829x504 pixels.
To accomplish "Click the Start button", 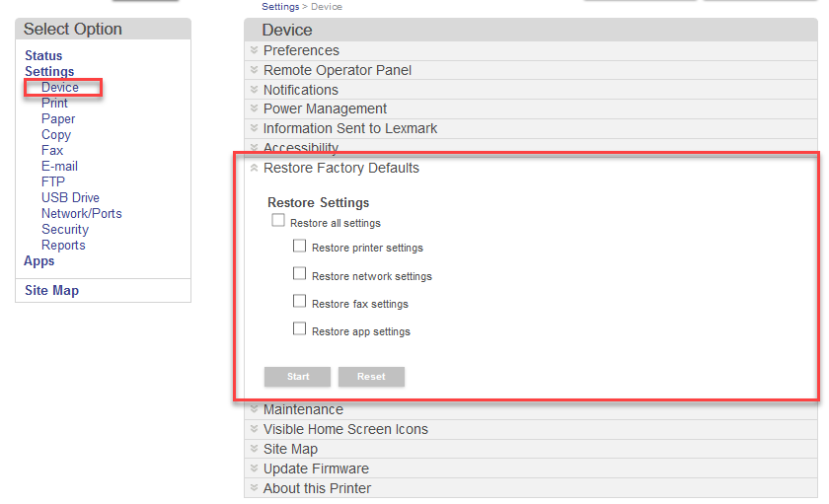I will pyautogui.click(x=298, y=377).
